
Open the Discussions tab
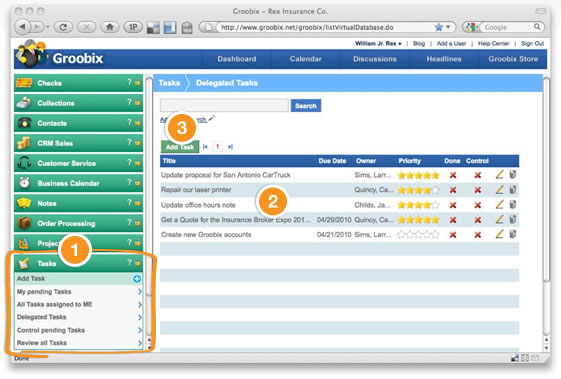coord(375,59)
